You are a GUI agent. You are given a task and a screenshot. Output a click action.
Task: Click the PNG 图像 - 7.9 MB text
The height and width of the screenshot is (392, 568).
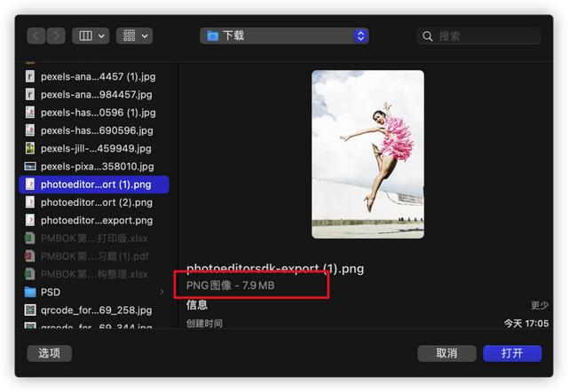click(231, 286)
